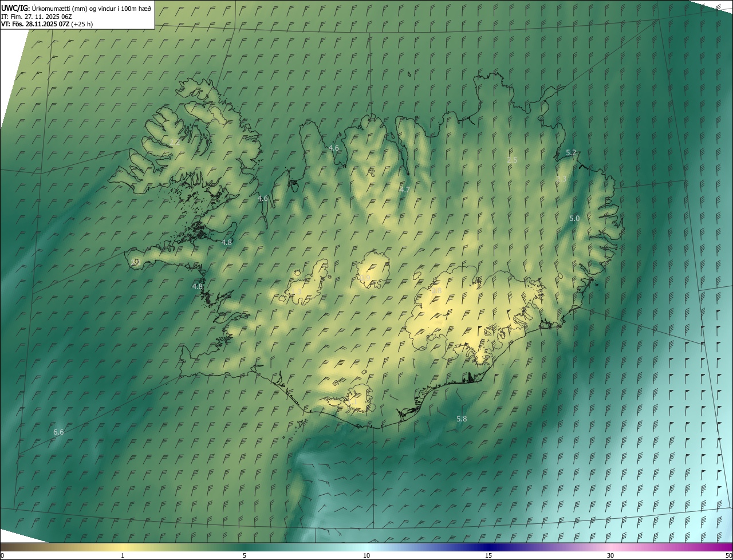Click the 10 tick on the color scale
The width and height of the screenshot is (733, 560).
tap(366, 555)
